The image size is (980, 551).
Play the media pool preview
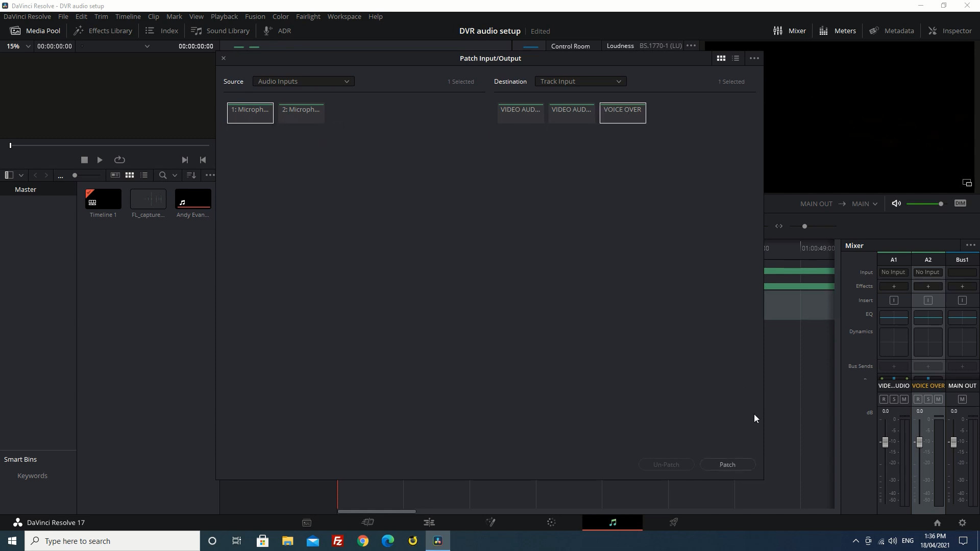pos(100,160)
